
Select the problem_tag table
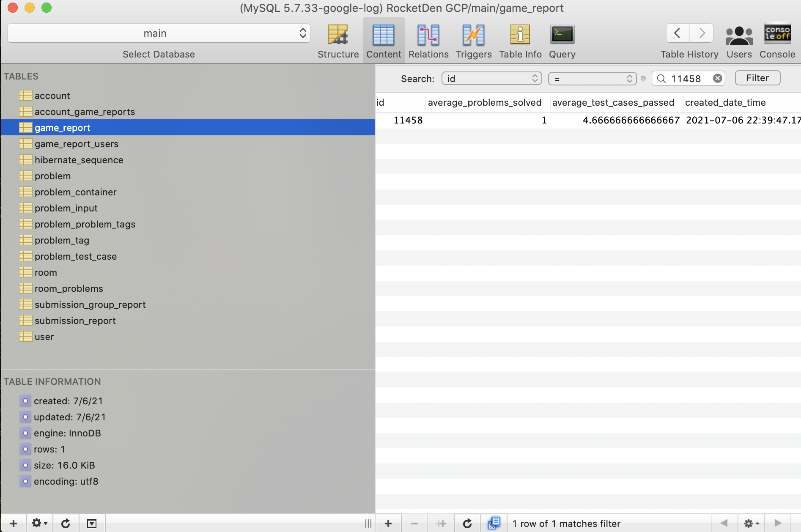(188, 240)
